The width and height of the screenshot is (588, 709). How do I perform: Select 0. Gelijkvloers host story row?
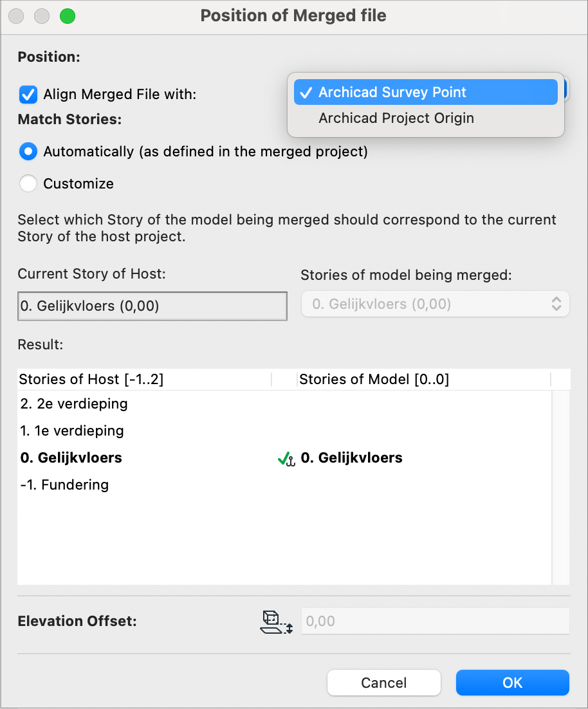(x=284, y=458)
